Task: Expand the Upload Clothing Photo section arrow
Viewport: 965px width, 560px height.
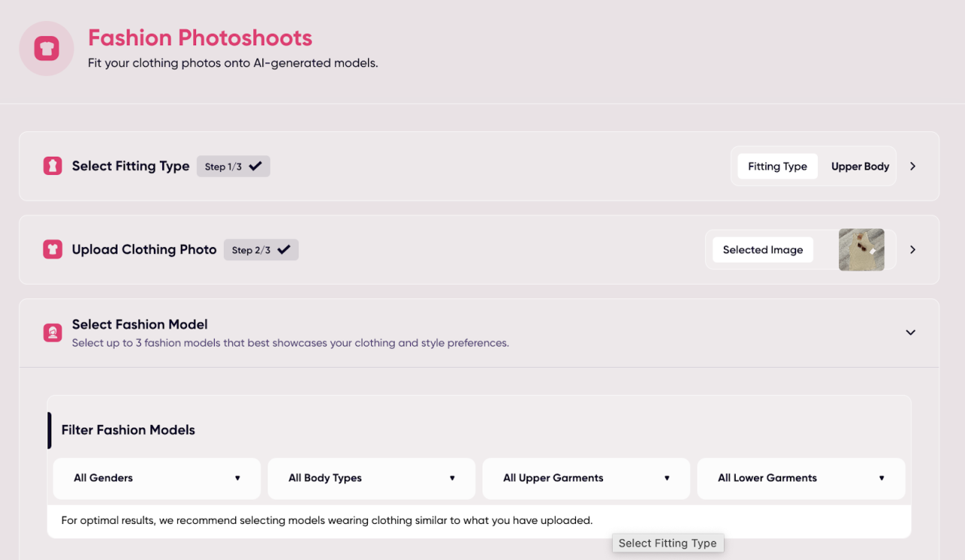Action: 912,249
